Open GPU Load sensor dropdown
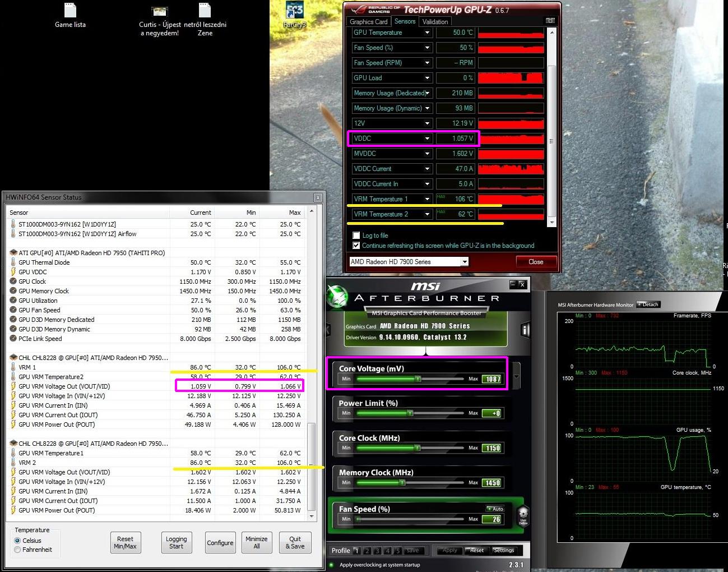The width and height of the screenshot is (728, 572). click(427, 78)
